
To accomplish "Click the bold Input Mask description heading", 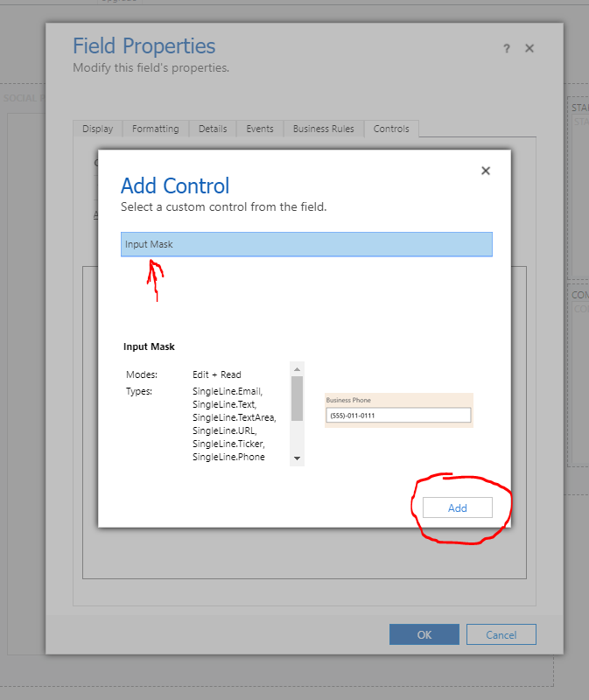I will click(x=149, y=347).
